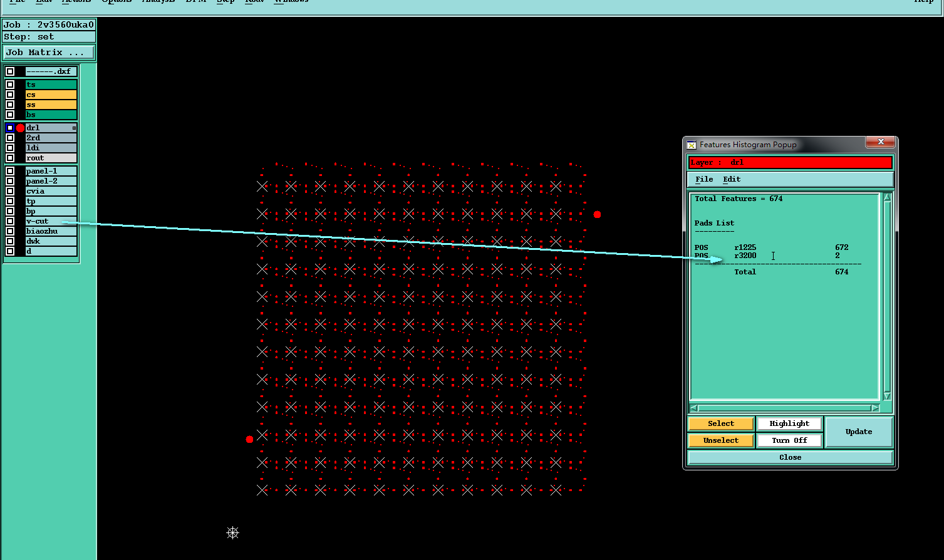Toggle the ts layer checkbox
The image size is (944, 560).
[10, 85]
